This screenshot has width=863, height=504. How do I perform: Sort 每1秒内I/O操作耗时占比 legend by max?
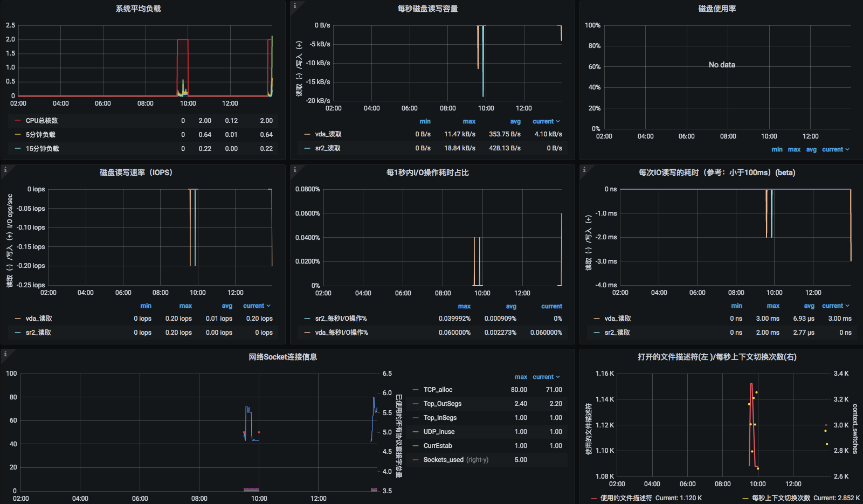(464, 307)
